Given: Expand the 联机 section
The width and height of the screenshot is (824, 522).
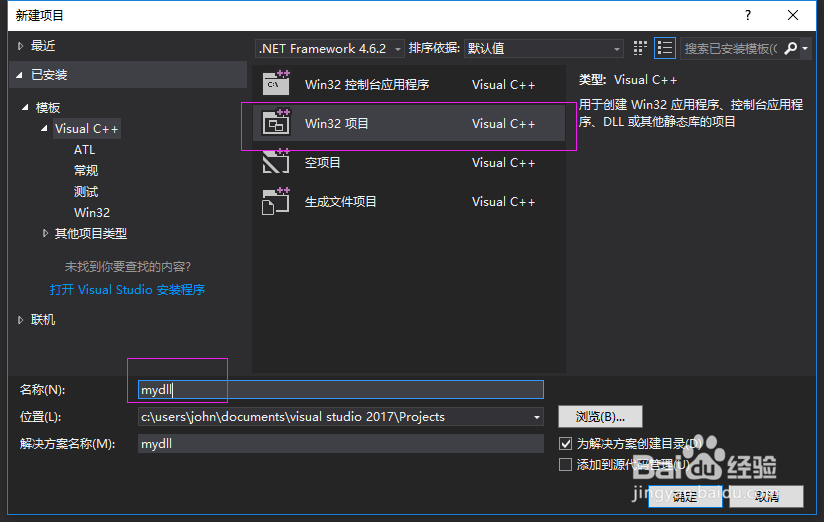Looking at the screenshot, I should [20, 320].
